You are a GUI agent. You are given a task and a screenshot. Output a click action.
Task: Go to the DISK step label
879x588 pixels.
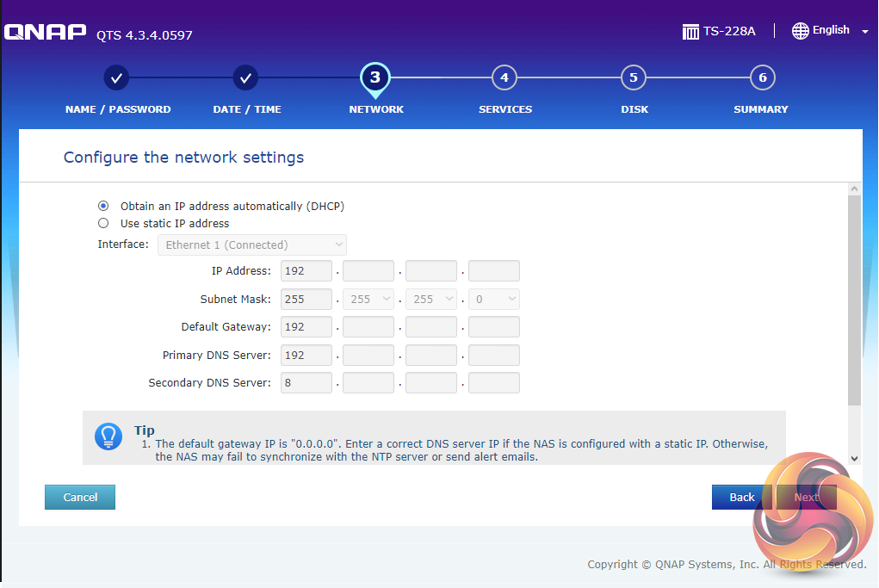(x=634, y=109)
